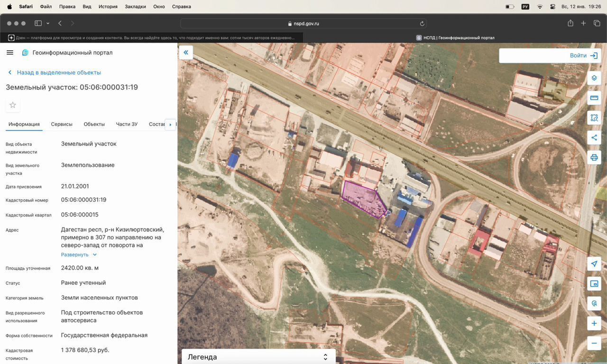The height and width of the screenshot is (364, 607).
Task: Switch the RU keyboard input source
Action: pyautogui.click(x=525, y=7)
